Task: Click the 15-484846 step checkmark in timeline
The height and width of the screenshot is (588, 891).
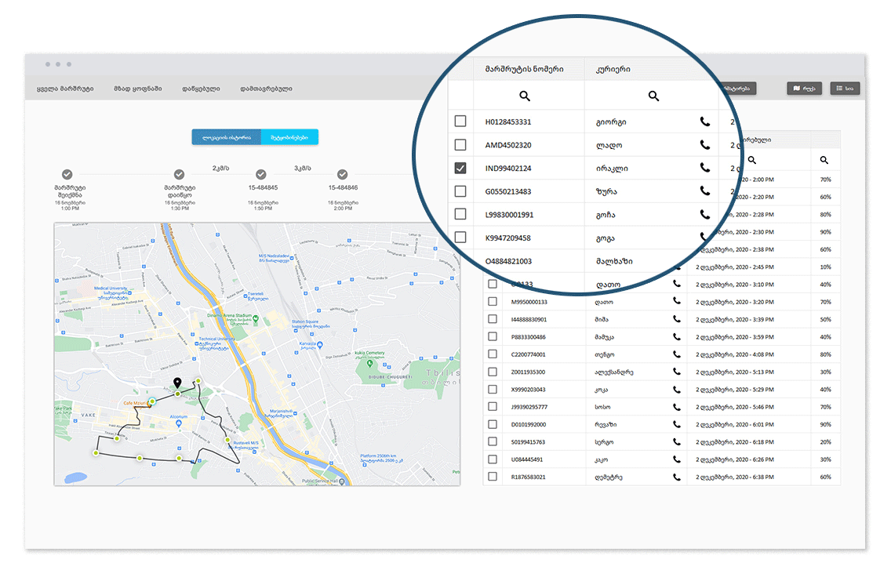Action: pyautogui.click(x=342, y=174)
